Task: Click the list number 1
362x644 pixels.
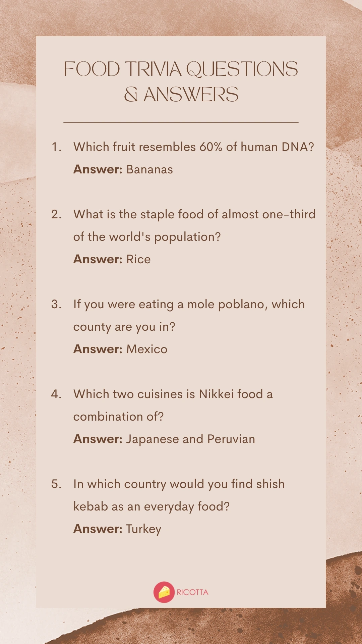Action: [x=56, y=147]
